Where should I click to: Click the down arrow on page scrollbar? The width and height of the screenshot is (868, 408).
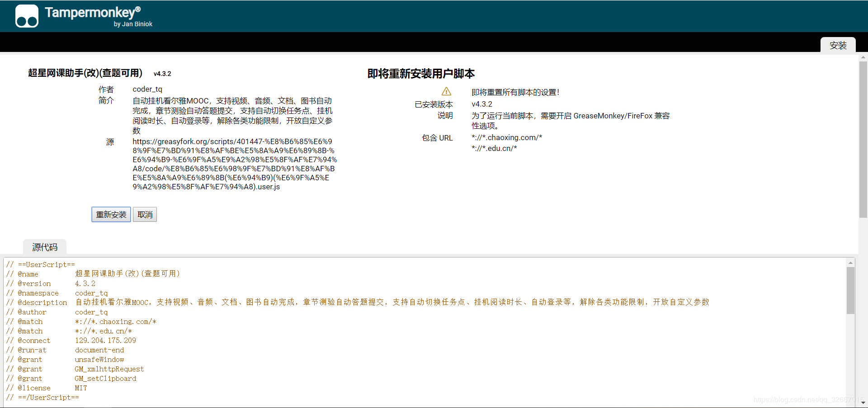pyautogui.click(x=863, y=403)
